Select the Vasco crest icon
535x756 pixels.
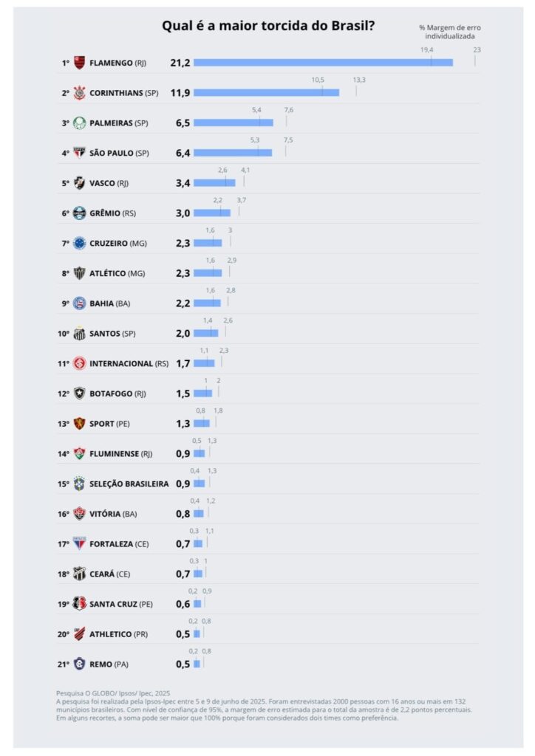click(x=80, y=183)
